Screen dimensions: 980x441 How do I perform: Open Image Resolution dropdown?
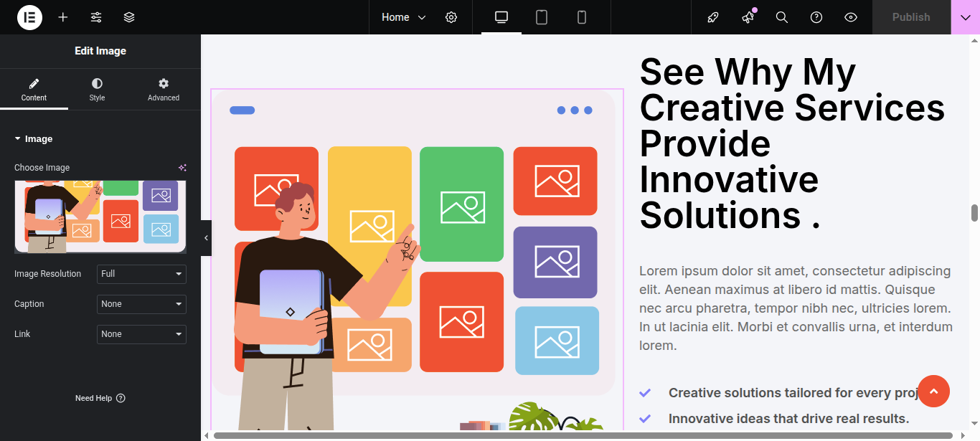141,274
